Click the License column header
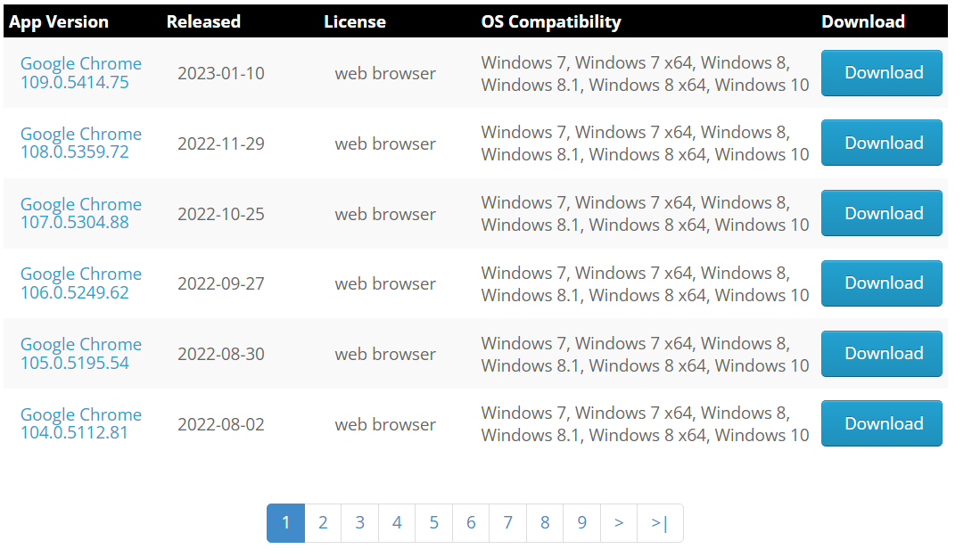 click(354, 22)
